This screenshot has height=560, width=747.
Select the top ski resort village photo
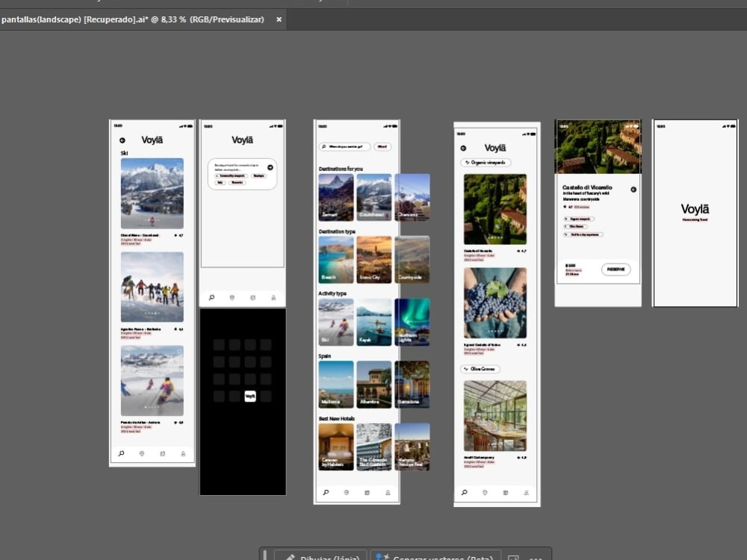[x=152, y=193]
